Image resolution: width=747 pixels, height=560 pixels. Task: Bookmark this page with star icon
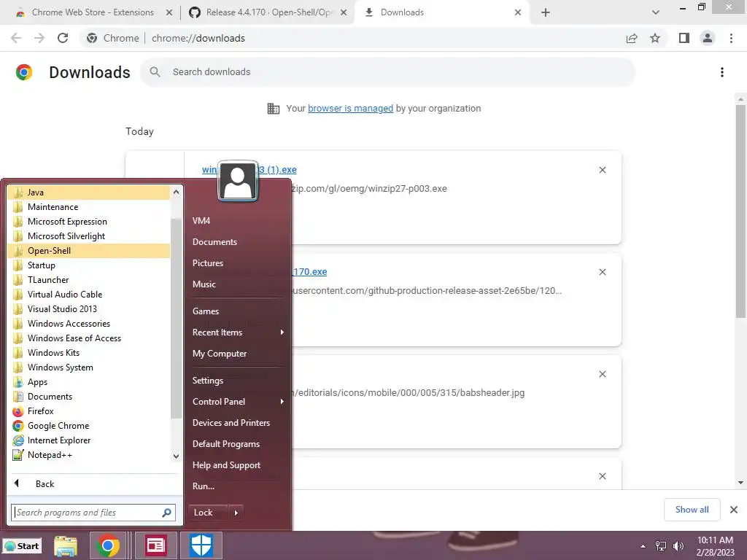click(x=655, y=38)
